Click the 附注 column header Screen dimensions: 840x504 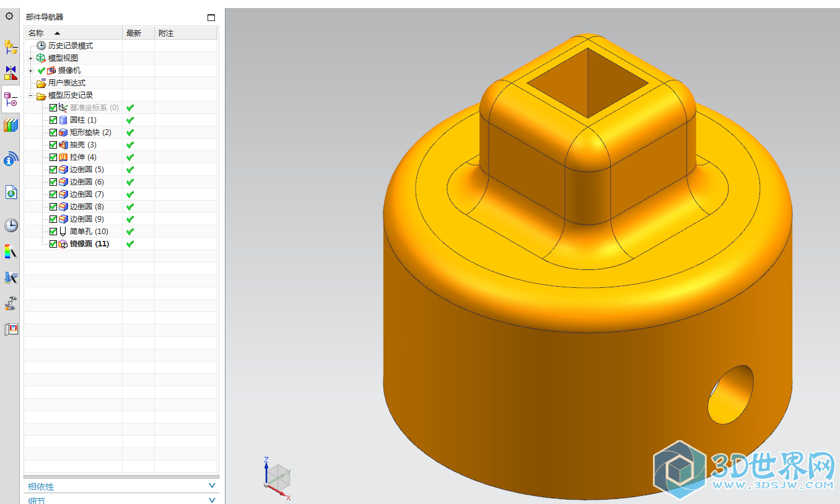coord(186,33)
